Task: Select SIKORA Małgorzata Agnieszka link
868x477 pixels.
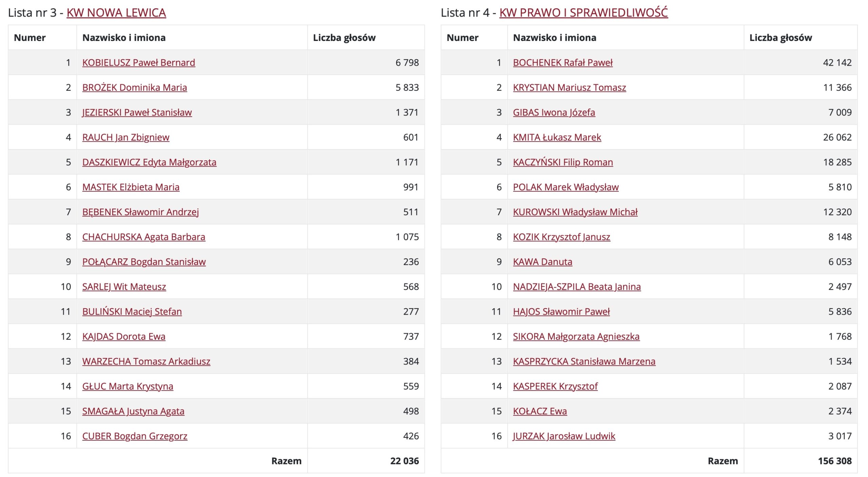Action: (576, 337)
